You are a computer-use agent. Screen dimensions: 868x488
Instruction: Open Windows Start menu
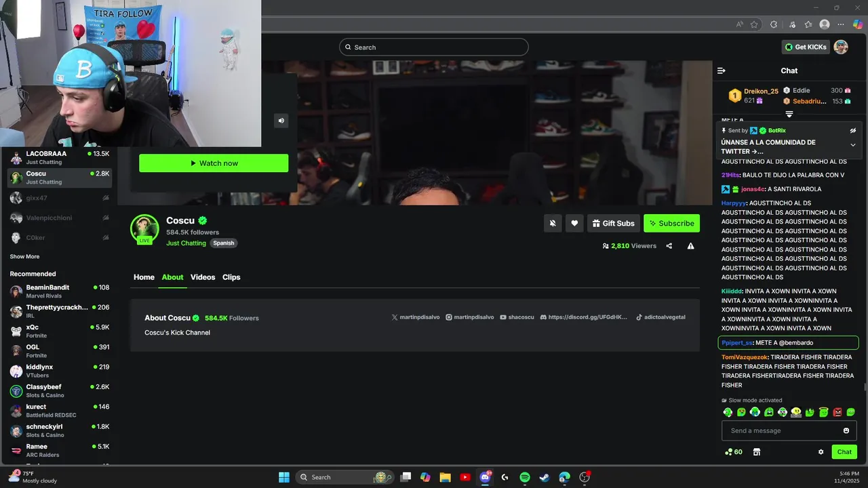click(x=284, y=477)
